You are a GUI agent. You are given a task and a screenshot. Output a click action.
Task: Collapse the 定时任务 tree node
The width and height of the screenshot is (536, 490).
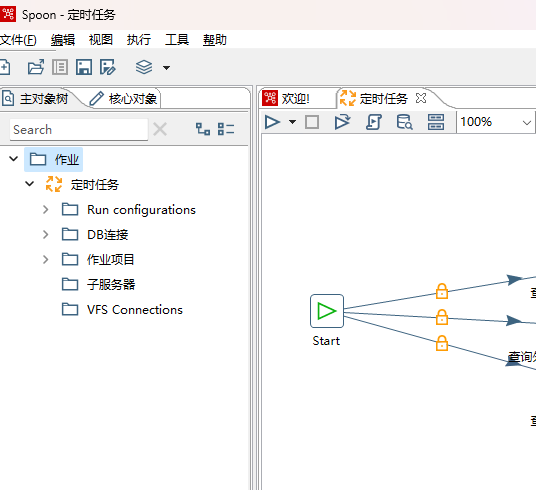coord(30,184)
